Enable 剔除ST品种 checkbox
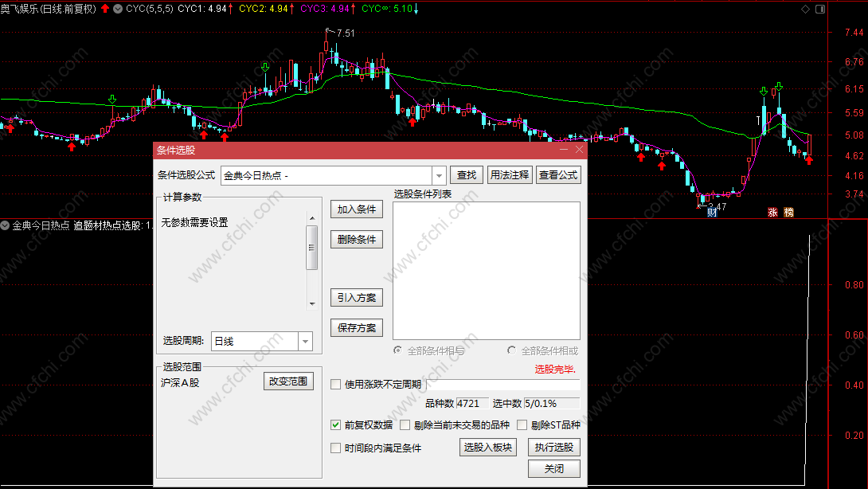This screenshot has height=489, width=868. coord(522,425)
